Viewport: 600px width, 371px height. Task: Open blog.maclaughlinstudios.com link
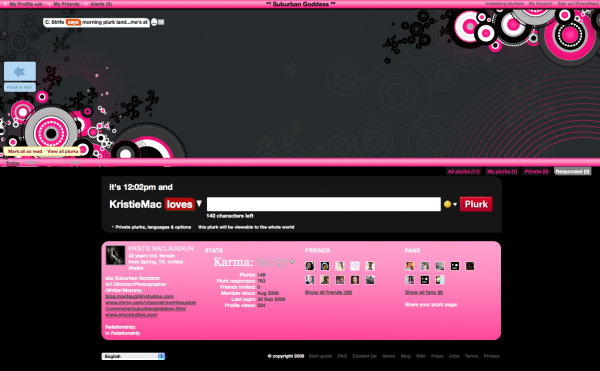pos(139,296)
